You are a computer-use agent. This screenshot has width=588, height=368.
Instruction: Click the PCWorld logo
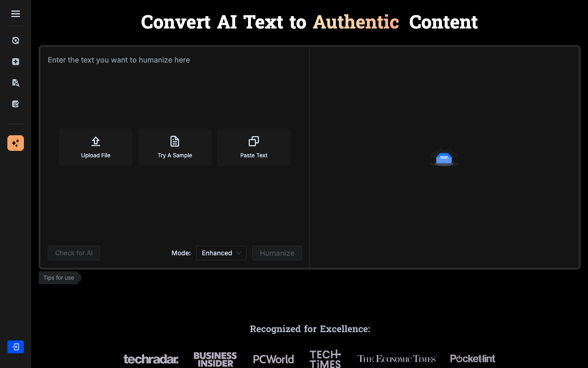273,359
